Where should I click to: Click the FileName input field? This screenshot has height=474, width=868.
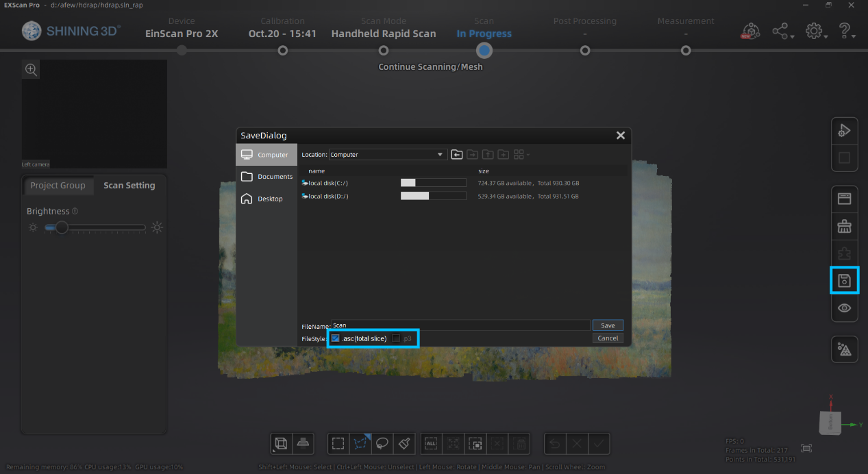460,325
